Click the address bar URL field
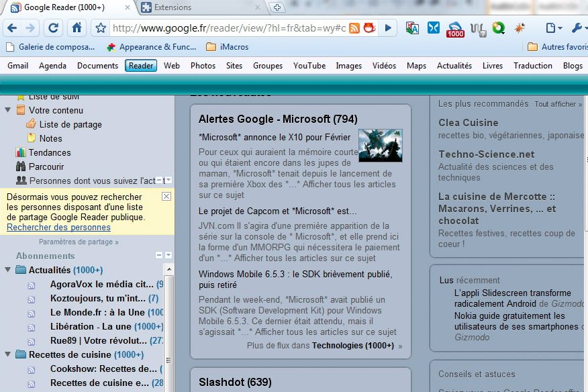The width and height of the screenshot is (588, 392). tap(229, 28)
